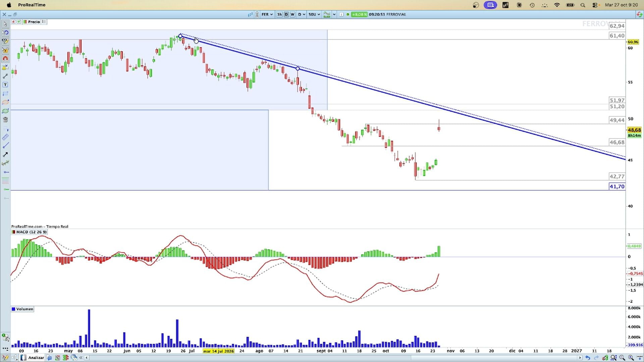The width and height of the screenshot is (644, 362).
Task: Select the blue trend line tool
Action: tap(5, 146)
